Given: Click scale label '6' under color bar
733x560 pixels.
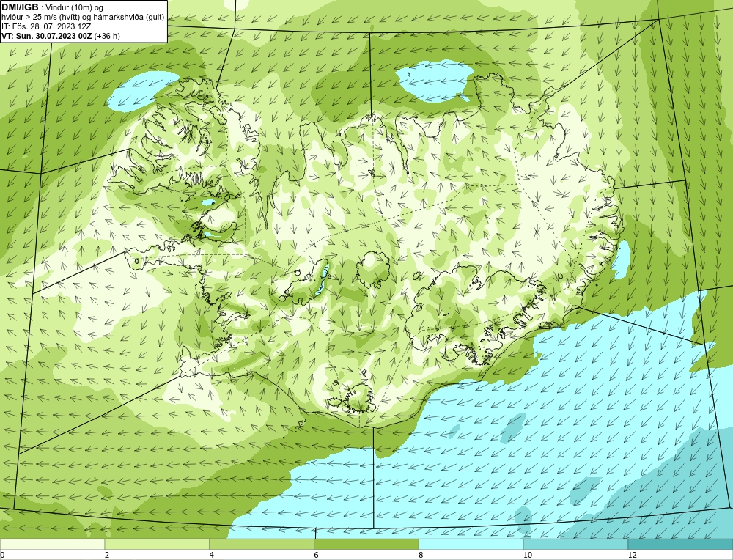Looking at the screenshot, I should [x=317, y=555].
